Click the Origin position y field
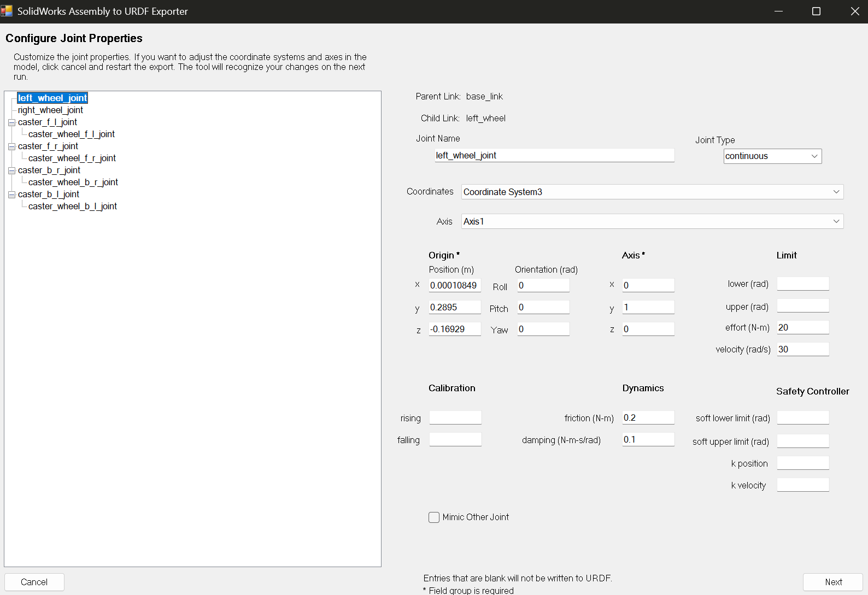Screen dimensions: 868x595 tap(455, 307)
